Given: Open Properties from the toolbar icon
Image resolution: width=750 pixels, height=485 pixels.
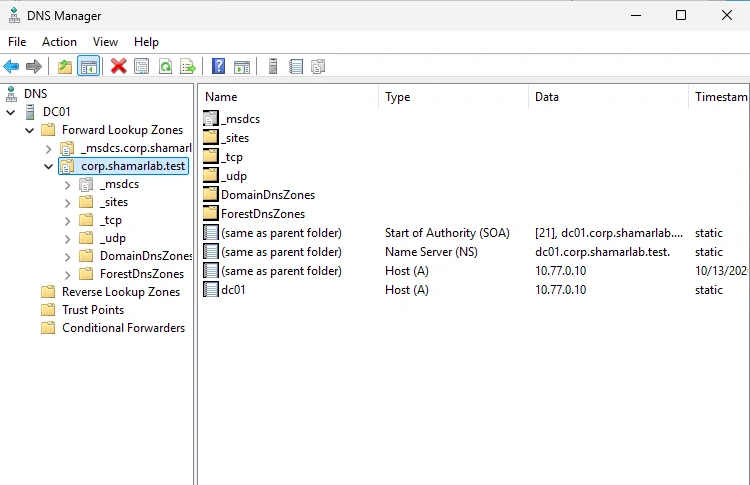Looking at the screenshot, I should pyautogui.click(x=142, y=66).
